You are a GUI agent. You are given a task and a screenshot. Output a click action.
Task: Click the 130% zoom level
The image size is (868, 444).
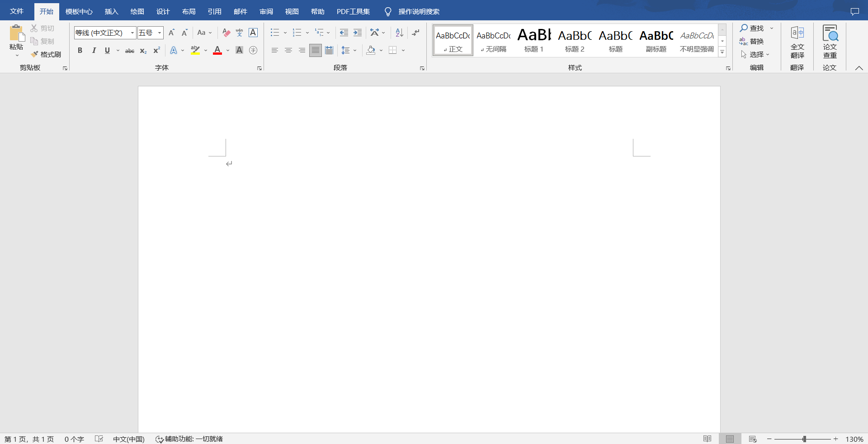pos(854,439)
